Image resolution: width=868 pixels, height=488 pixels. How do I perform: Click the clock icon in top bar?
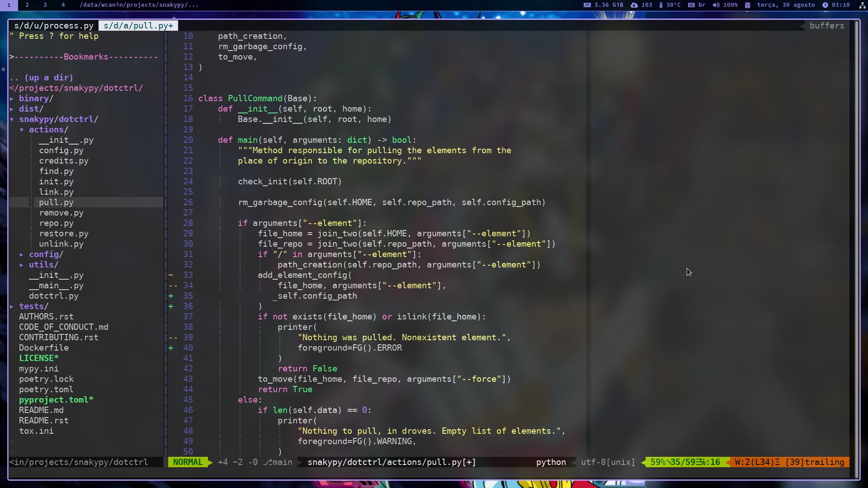pos(825,5)
